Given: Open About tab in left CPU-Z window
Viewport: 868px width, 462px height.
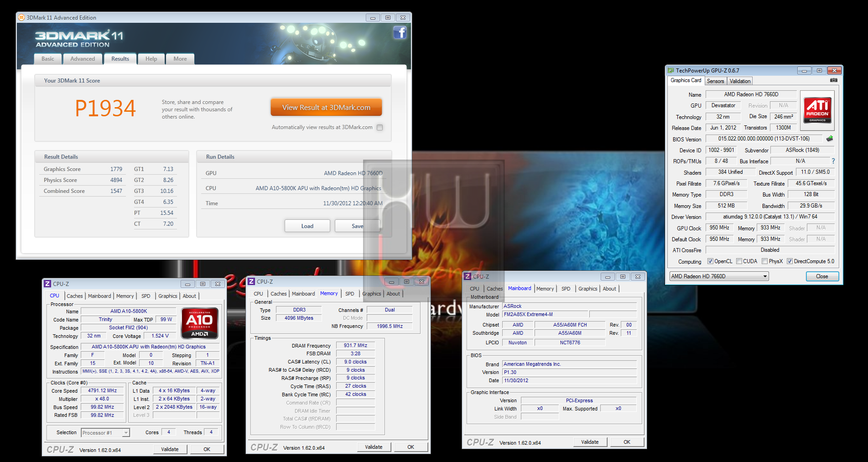Looking at the screenshot, I should pos(189,296).
